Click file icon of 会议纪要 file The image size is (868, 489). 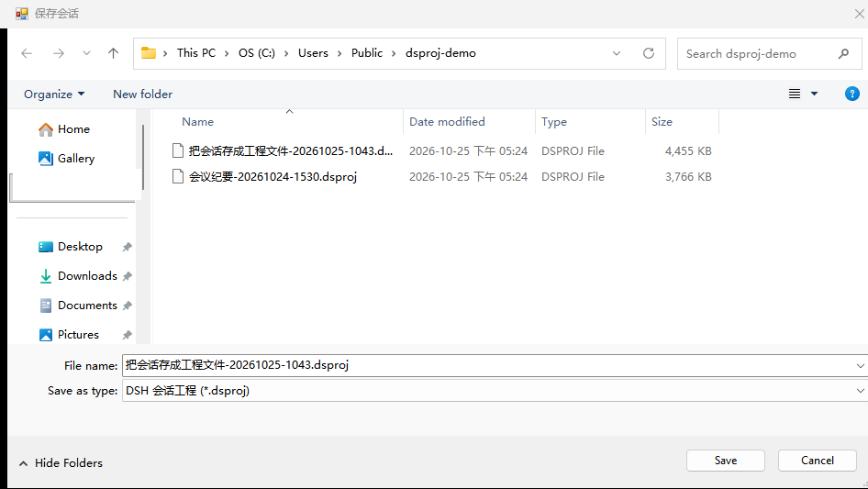pyautogui.click(x=178, y=177)
